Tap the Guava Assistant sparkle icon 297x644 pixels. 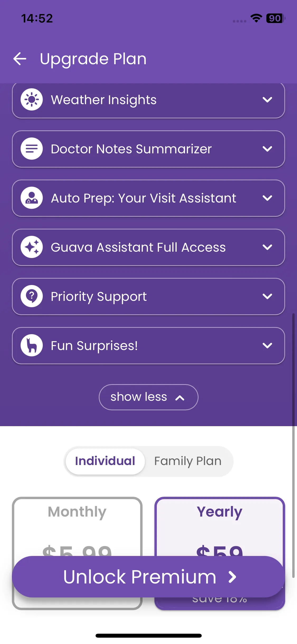click(x=32, y=247)
